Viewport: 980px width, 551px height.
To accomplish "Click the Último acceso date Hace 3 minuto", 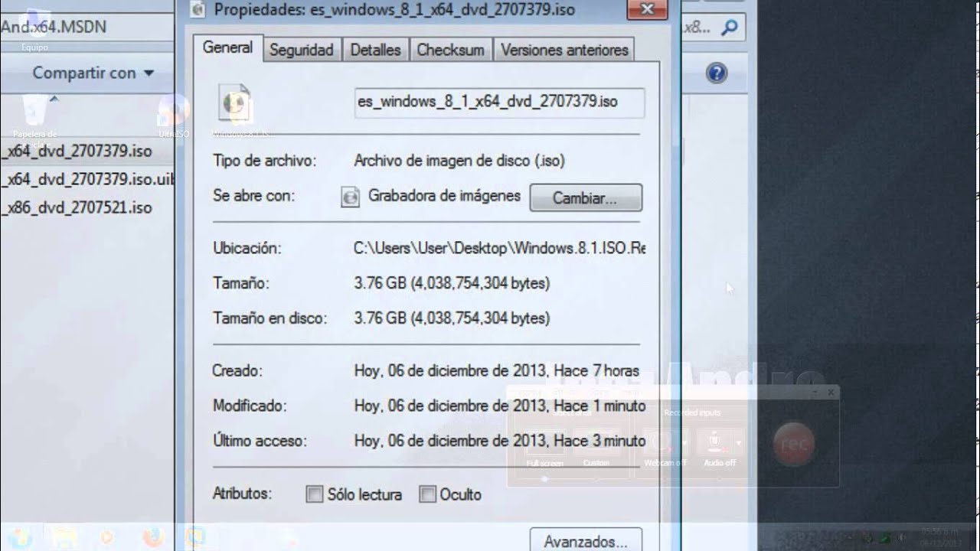I will (500, 441).
